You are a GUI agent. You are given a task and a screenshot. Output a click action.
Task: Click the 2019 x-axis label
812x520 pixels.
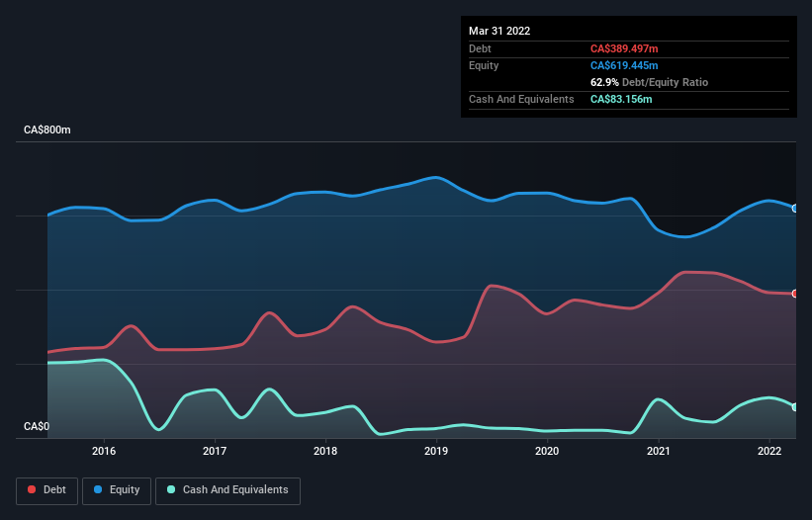[x=436, y=451]
